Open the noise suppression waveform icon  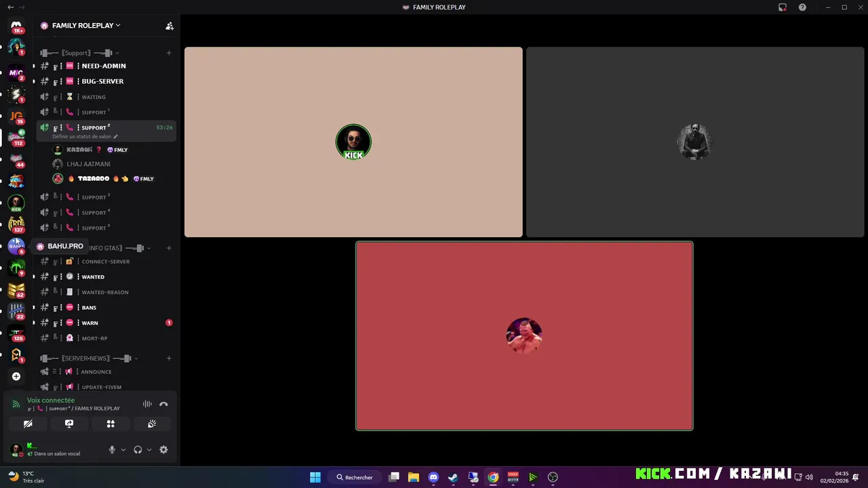[x=147, y=404]
